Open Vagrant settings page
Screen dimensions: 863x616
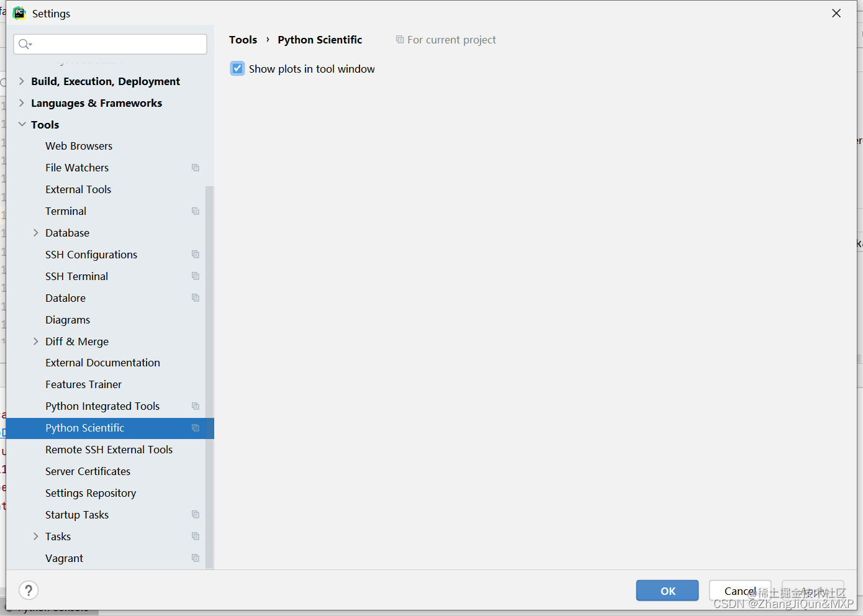[x=64, y=558]
